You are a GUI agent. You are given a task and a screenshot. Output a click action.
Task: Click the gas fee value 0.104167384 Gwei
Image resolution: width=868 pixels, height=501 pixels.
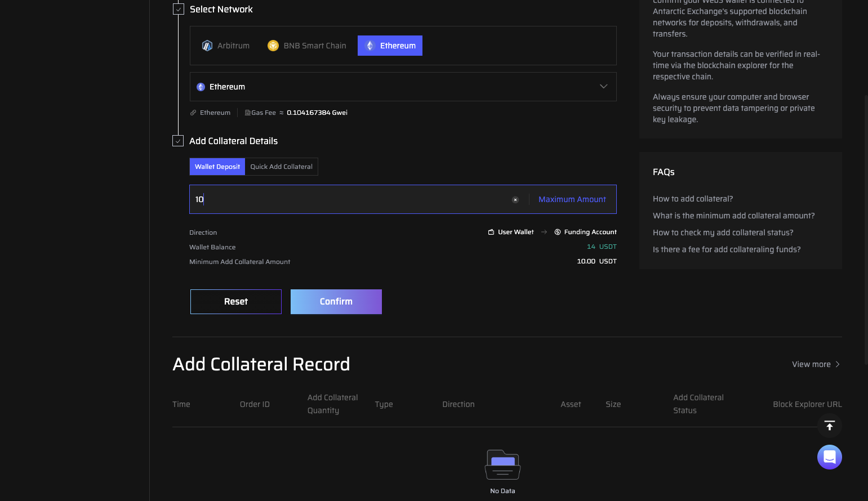pyautogui.click(x=317, y=113)
